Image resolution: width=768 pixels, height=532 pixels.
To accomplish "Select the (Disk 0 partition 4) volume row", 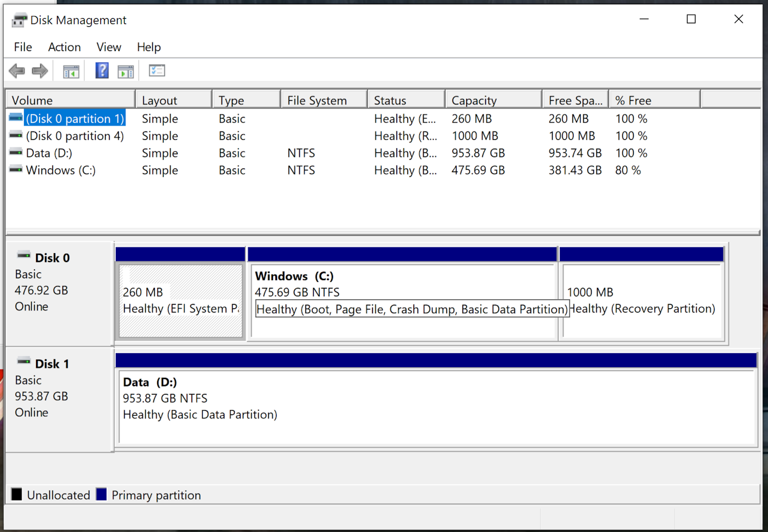I will point(384,136).
